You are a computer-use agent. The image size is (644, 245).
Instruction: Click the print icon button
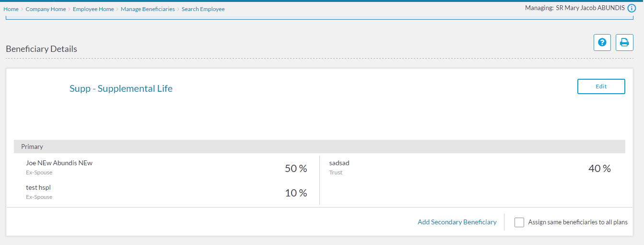(624, 42)
